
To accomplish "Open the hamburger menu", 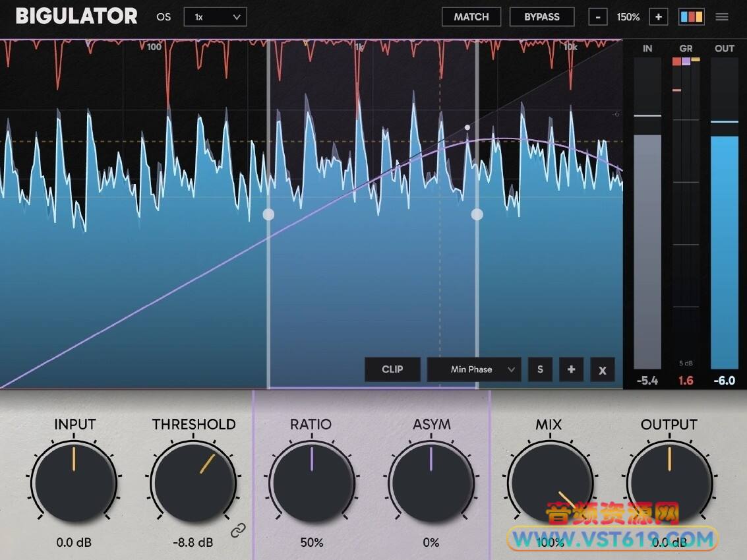I will coord(722,17).
